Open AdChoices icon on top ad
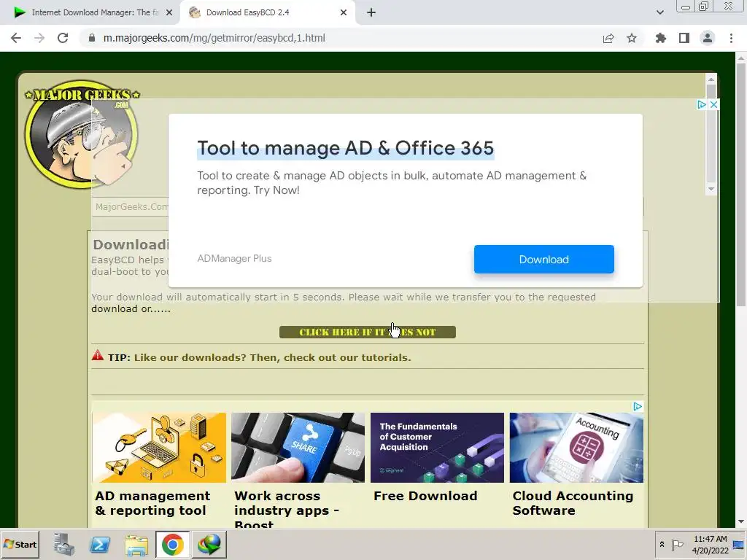 tap(701, 104)
